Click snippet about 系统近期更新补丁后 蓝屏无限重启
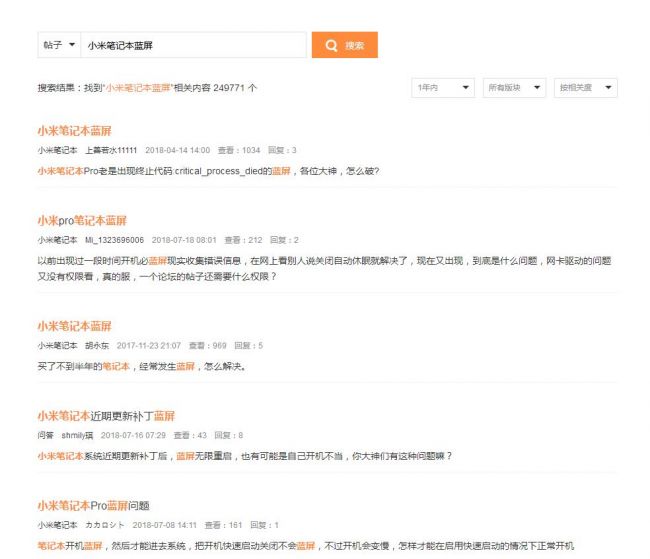 click(245, 456)
